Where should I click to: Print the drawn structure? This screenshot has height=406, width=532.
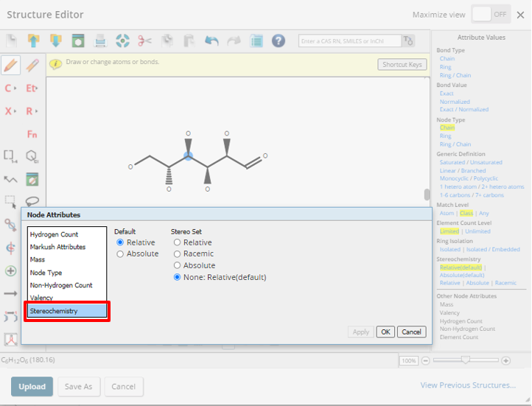(x=100, y=41)
